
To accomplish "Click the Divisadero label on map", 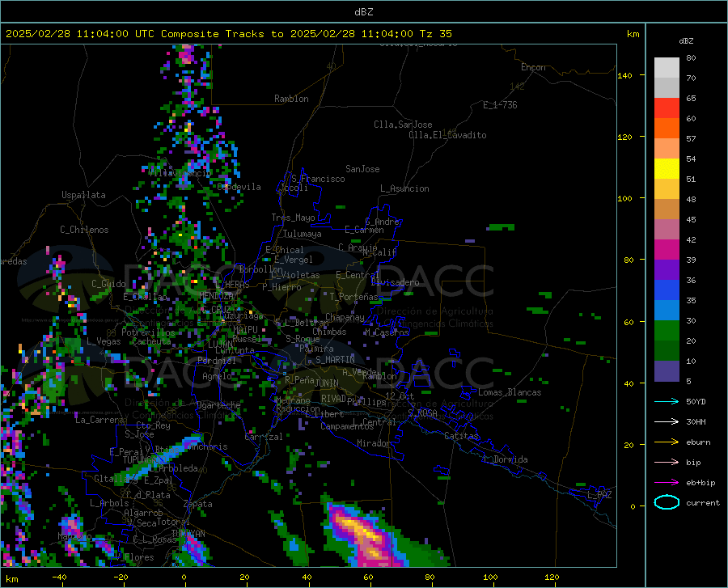I will pos(395,282).
